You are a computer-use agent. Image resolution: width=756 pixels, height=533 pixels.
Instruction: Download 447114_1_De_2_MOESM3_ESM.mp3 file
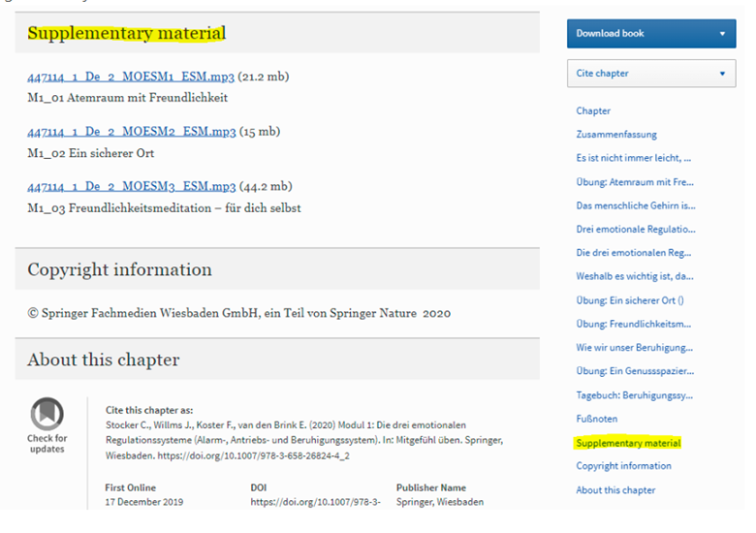[132, 186]
